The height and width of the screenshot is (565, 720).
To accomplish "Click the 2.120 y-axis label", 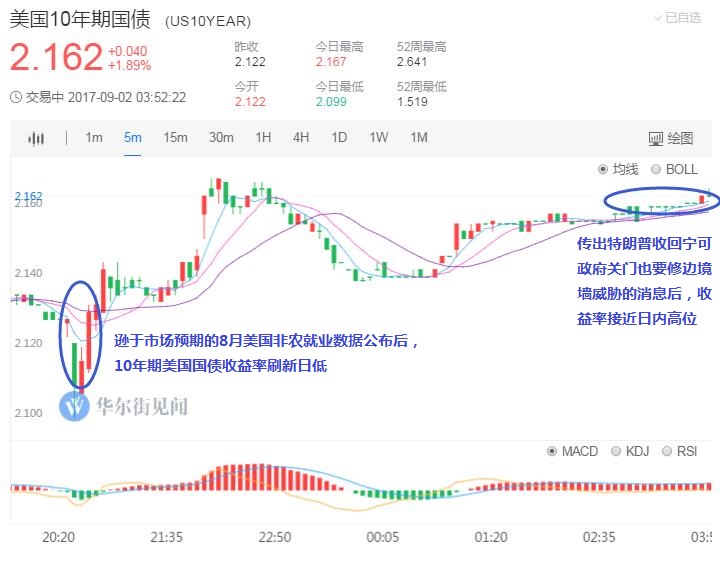I will pyautogui.click(x=28, y=343).
